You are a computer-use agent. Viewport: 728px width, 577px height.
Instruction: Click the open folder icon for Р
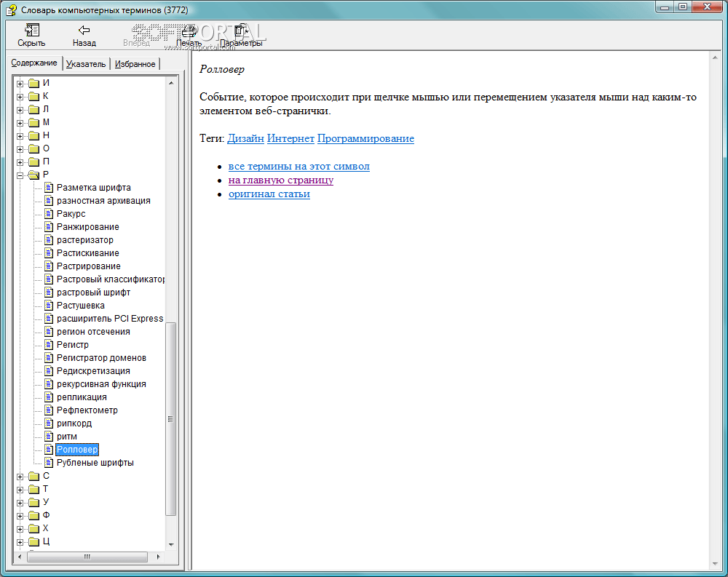(34, 175)
